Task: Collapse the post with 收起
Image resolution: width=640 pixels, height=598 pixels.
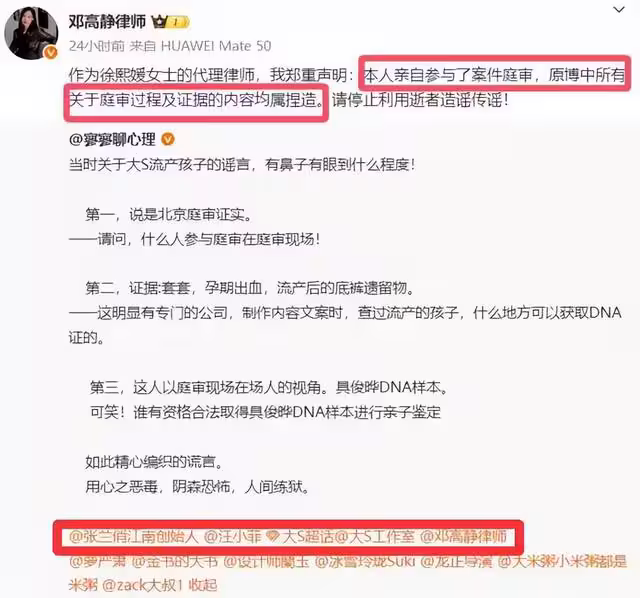Action: (202, 586)
